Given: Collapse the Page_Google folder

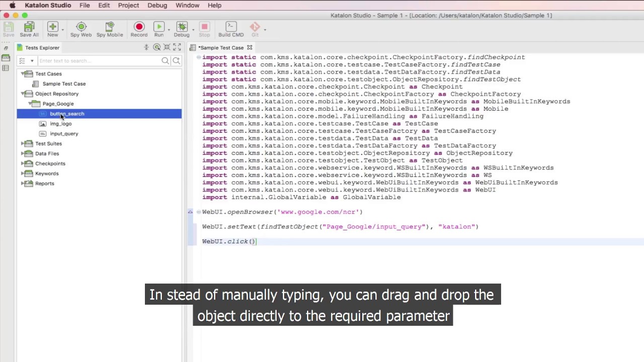Looking at the screenshot, I should click(30, 104).
